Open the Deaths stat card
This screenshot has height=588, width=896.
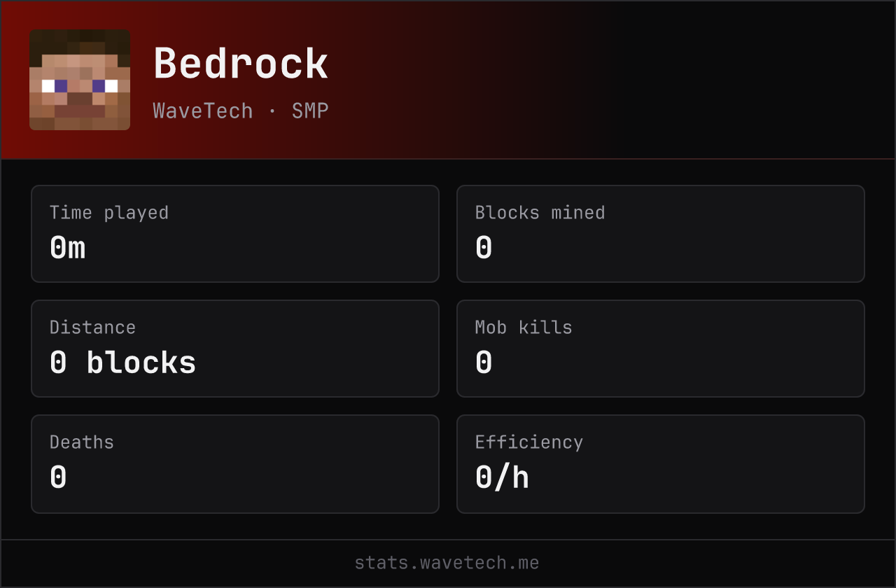235,464
